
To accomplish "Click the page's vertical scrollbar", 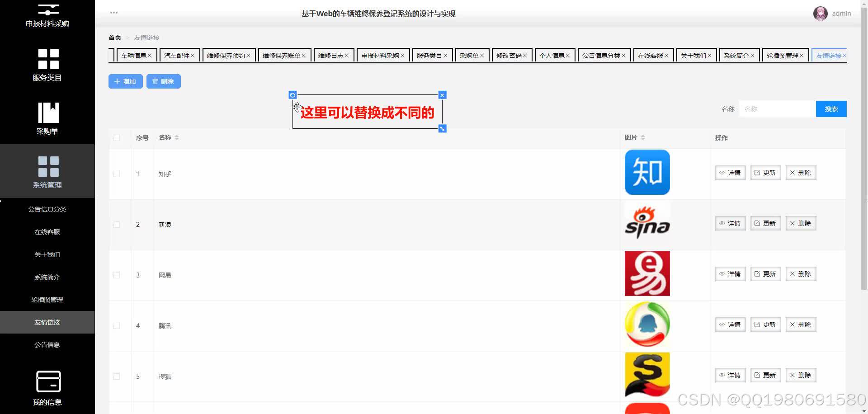I will click(864, 149).
